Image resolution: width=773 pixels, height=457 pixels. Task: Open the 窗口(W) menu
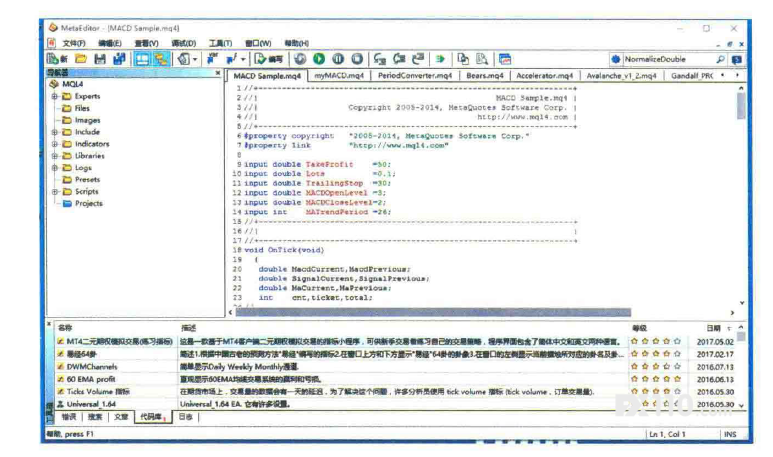pyautogui.click(x=258, y=43)
